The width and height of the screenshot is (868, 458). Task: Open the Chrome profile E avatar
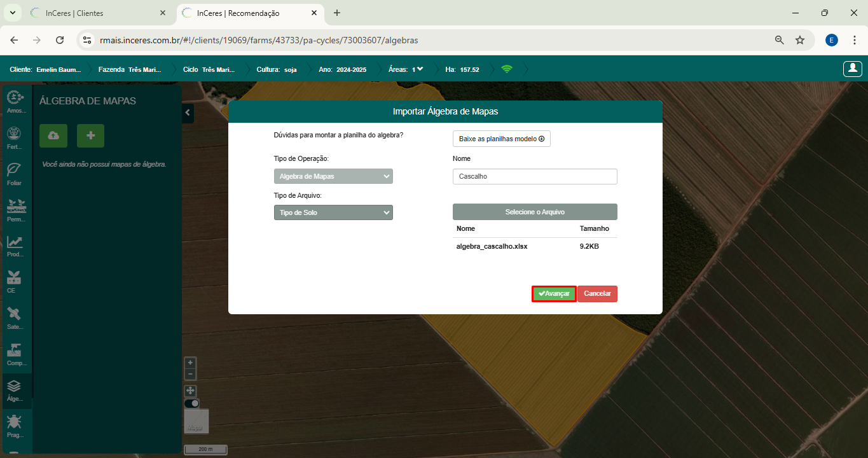[832, 40]
